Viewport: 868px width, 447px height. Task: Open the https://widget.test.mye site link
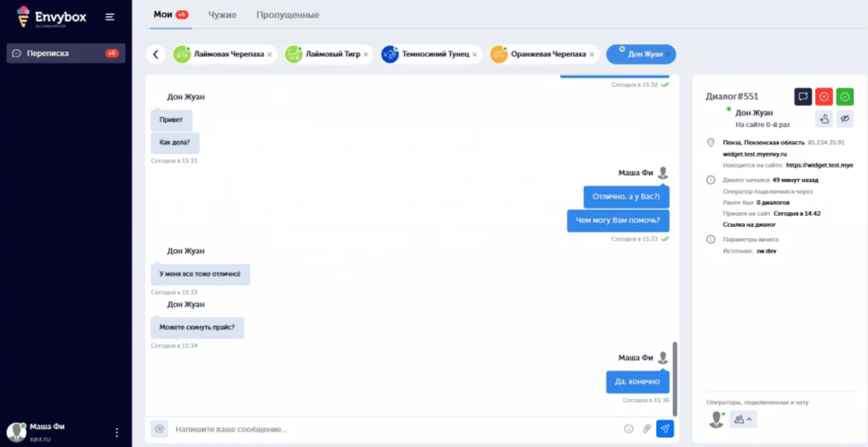point(820,165)
